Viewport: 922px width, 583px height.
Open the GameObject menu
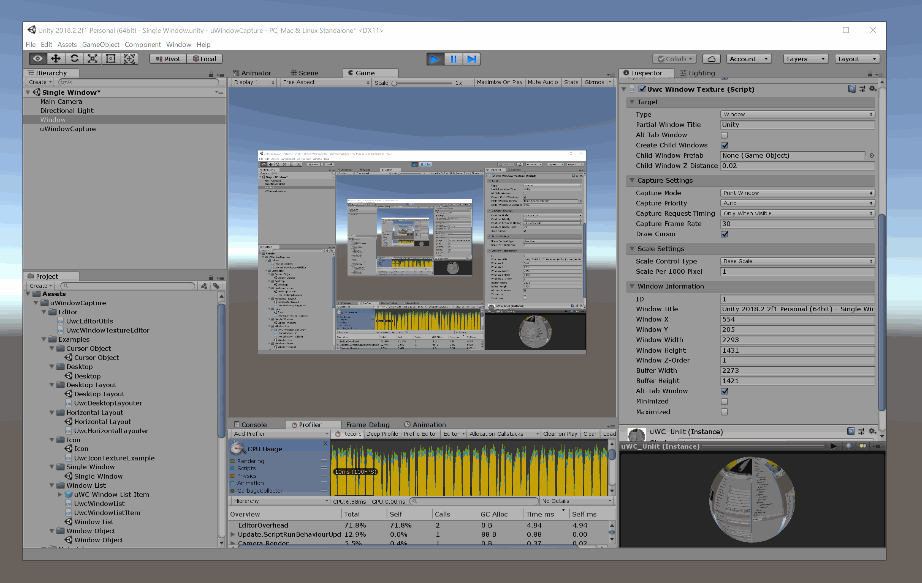[101, 45]
